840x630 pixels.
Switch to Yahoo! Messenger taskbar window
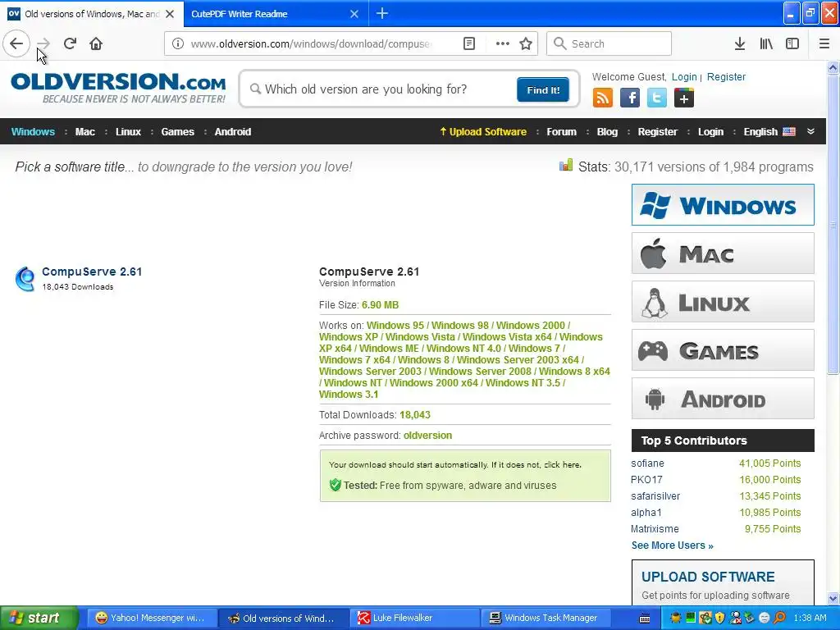click(x=151, y=619)
